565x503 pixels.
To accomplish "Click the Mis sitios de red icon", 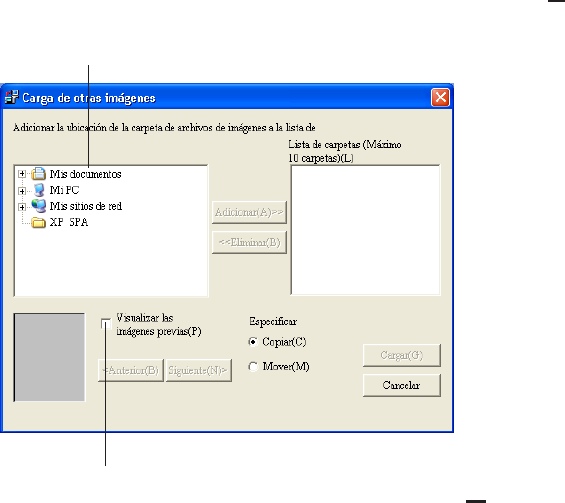I will 38,206.
